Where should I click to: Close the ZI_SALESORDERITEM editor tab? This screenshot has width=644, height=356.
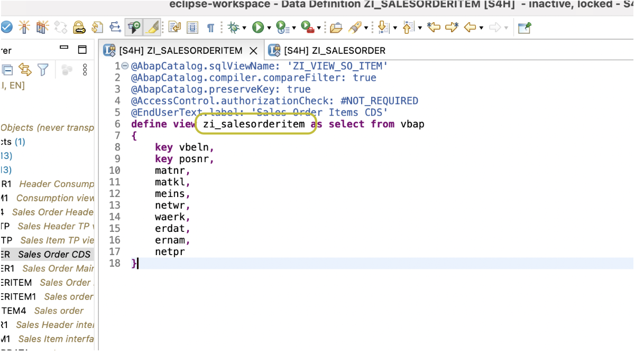pos(253,51)
